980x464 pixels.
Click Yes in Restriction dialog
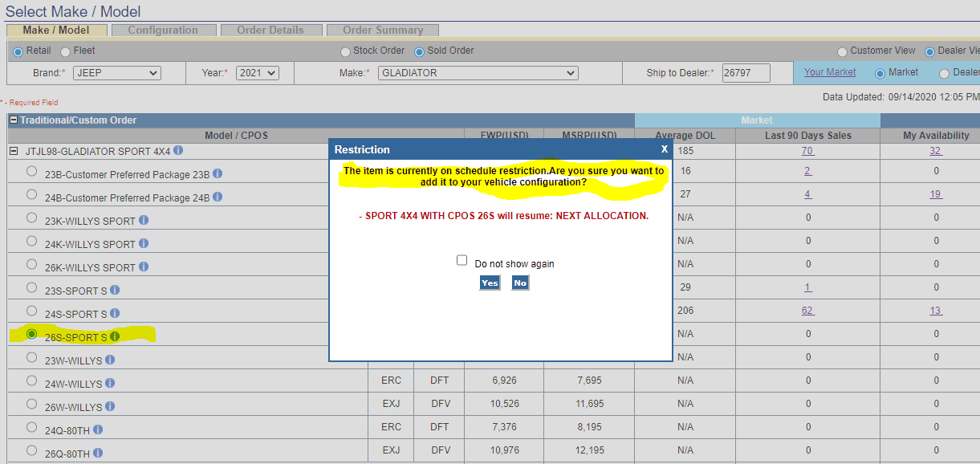coord(490,283)
